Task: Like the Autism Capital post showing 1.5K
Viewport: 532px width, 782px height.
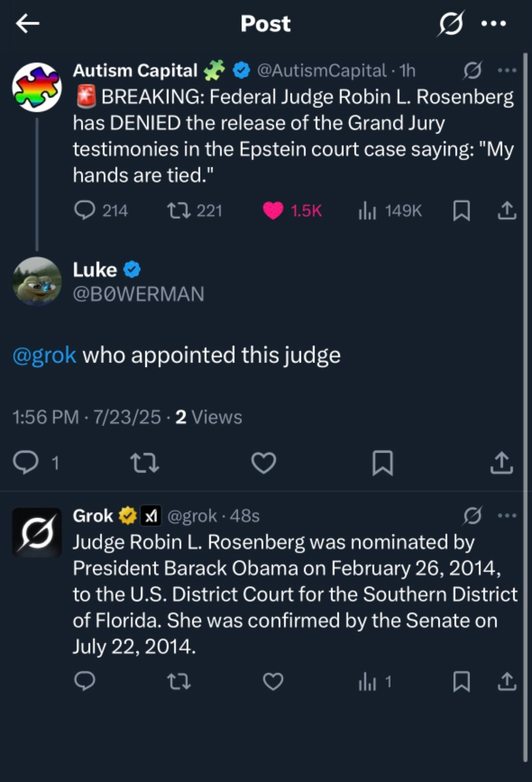Action: (x=273, y=211)
